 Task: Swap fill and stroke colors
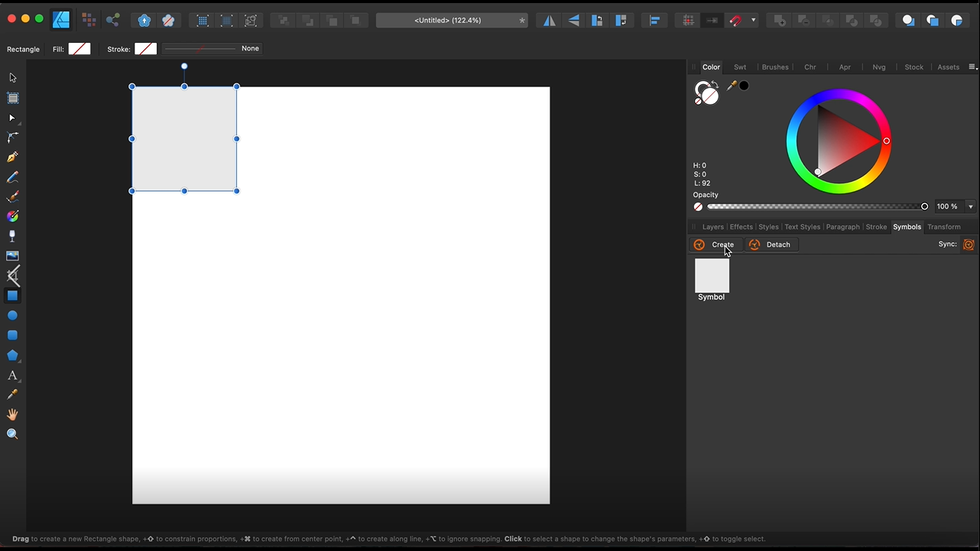click(x=715, y=84)
